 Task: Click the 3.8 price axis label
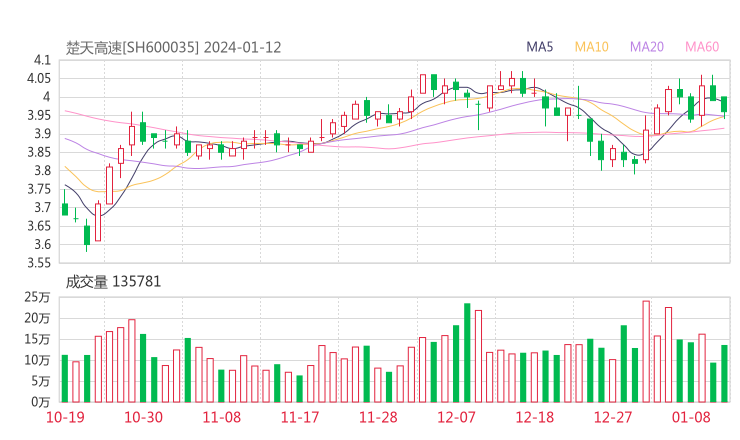pyautogui.click(x=42, y=171)
